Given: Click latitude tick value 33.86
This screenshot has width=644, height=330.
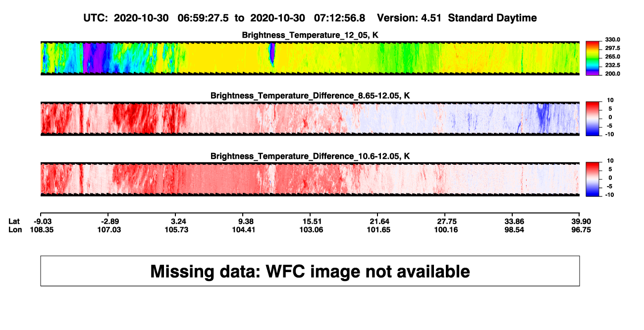Looking at the screenshot, I should pyautogui.click(x=514, y=221).
